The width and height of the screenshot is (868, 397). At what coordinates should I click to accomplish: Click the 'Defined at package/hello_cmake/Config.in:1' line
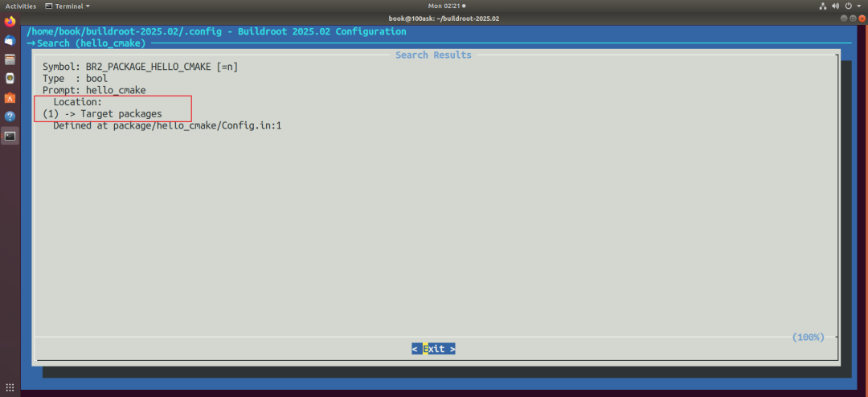pos(168,125)
